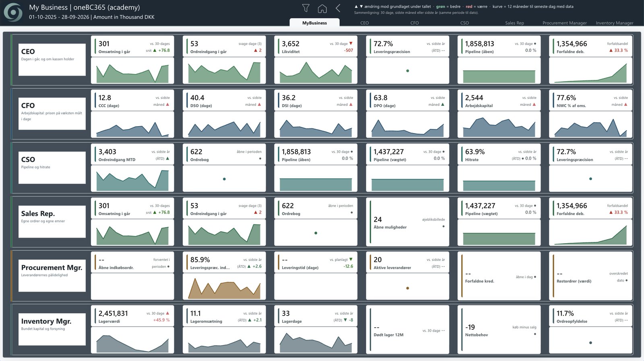Click the NWC % af oms. sparkline
This screenshot has height=361, width=644.
tap(590, 125)
